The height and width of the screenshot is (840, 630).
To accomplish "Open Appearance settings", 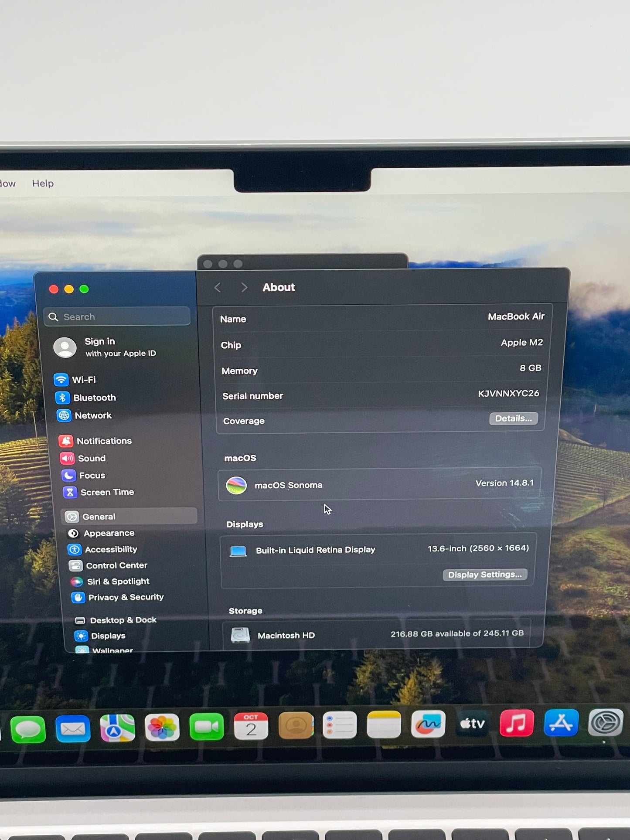I will click(x=101, y=533).
